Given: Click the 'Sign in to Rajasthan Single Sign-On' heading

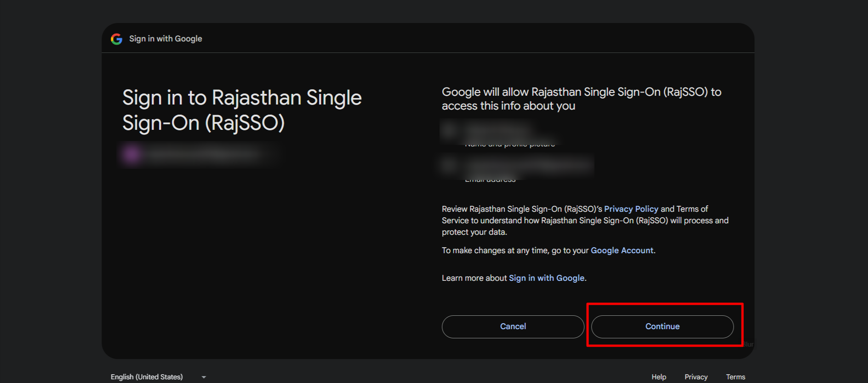Looking at the screenshot, I should pyautogui.click(x=242, y=110).
